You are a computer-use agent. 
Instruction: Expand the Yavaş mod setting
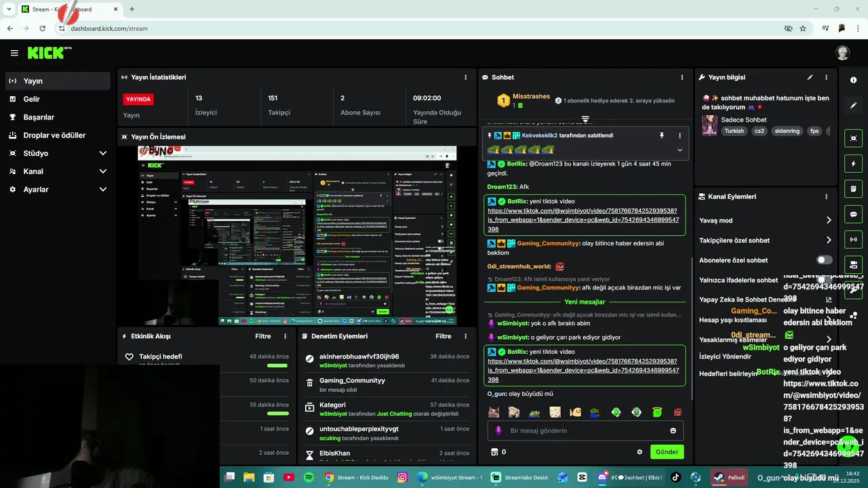click(x=829, y=220)
